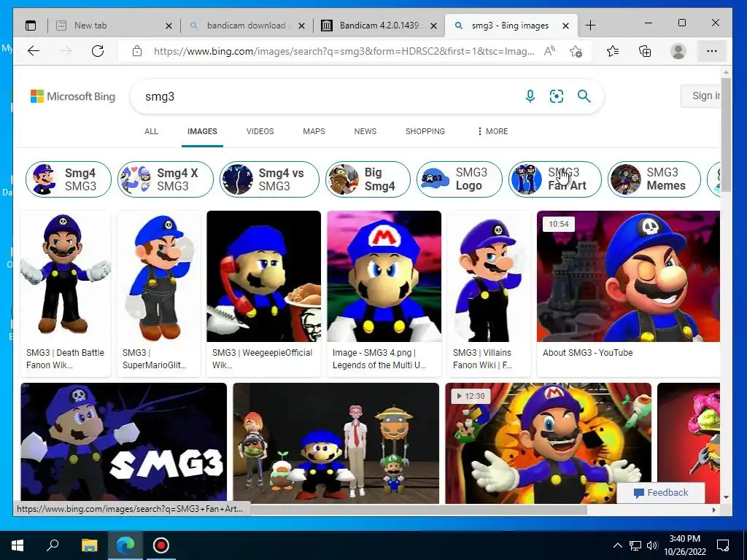Start voice search microphone icon
Viewport: 747px width, 560px height.
(530, 96)
